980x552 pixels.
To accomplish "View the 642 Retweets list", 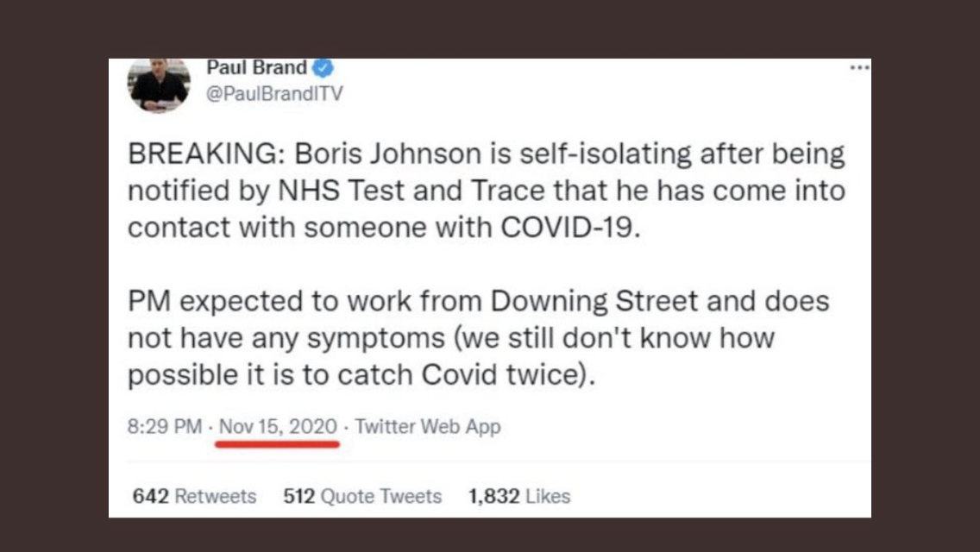I will (194, 496).
